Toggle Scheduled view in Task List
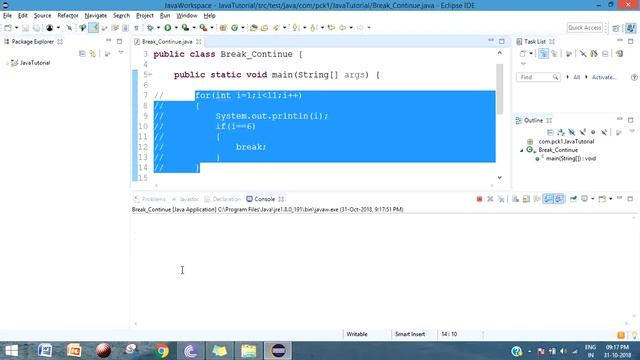Viewport: 640px width, 360px height. 554,53
